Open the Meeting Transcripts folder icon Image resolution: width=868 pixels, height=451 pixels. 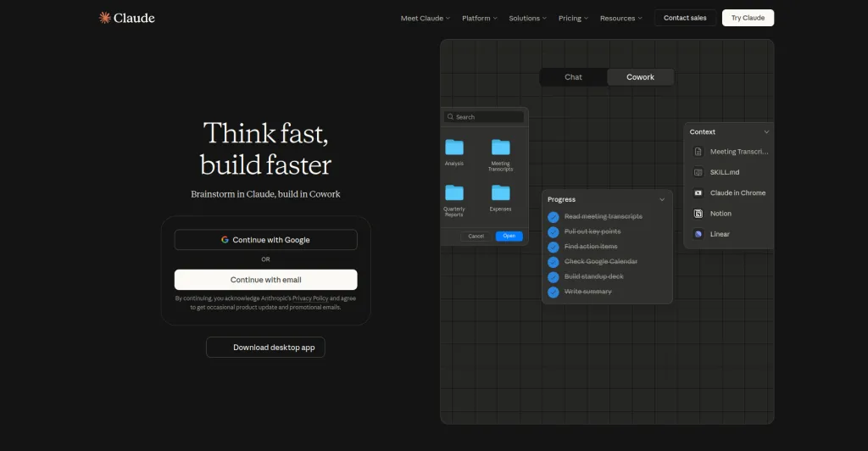(x=500, y=148)
